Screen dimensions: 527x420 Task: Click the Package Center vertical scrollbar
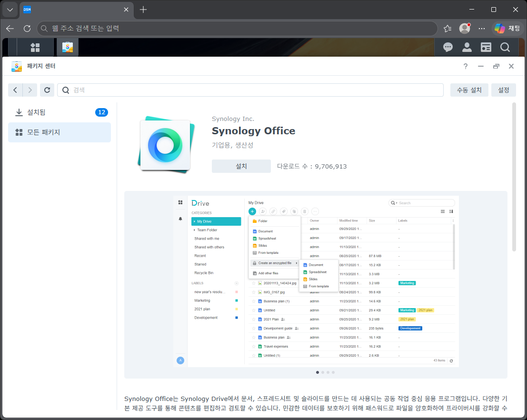(514, 177)
